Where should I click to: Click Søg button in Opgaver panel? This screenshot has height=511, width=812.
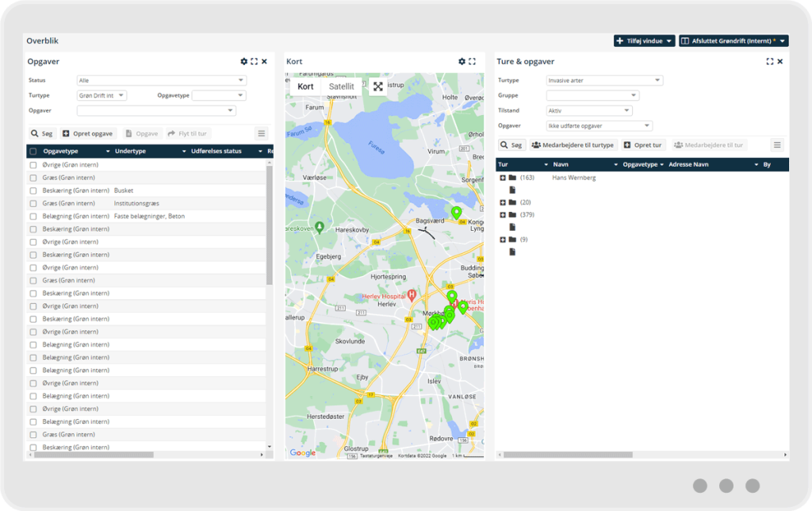[42, 134]
